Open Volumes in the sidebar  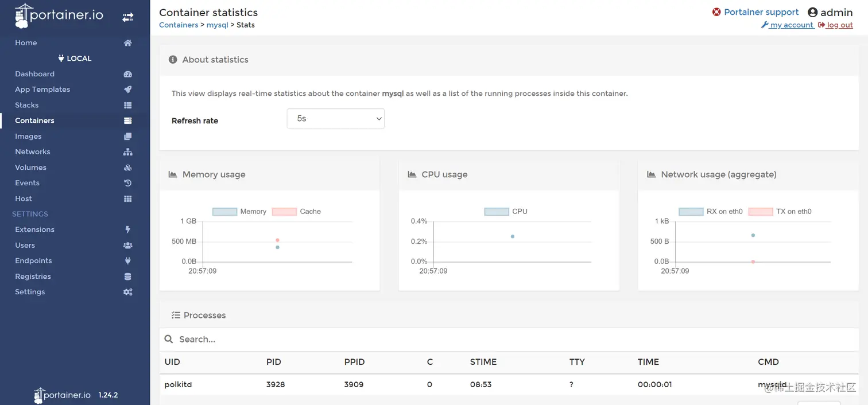[30, 168]
